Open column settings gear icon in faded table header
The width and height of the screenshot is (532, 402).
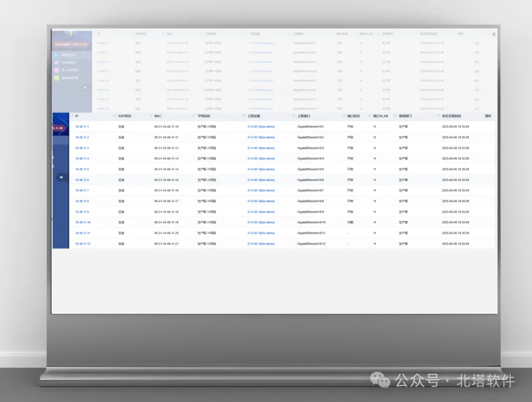point(494,34)
